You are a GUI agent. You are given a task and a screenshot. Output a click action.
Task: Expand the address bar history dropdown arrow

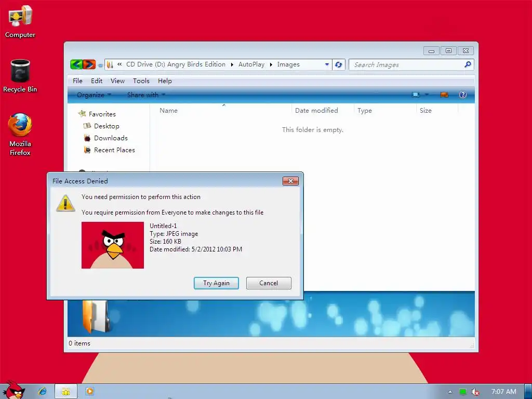[x=327, y=64]
